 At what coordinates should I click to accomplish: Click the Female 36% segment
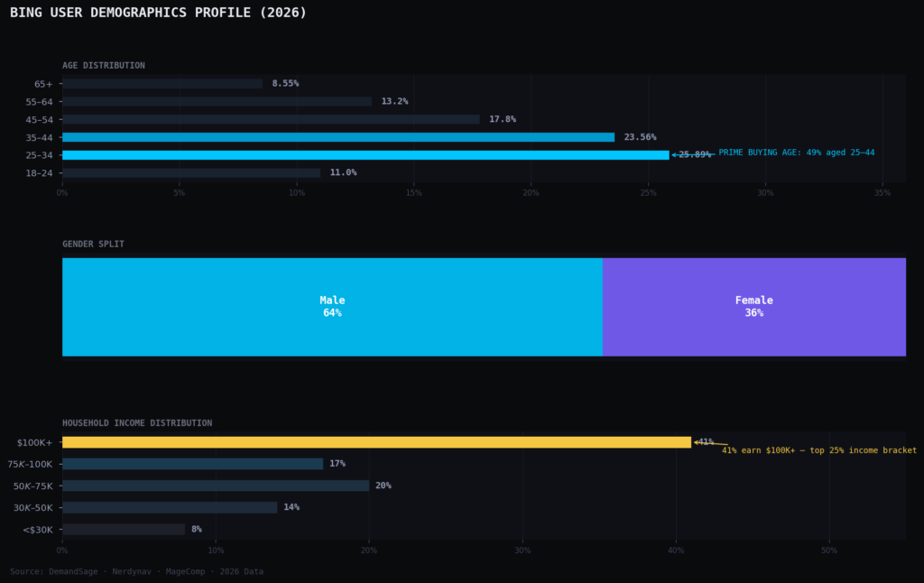754,307
